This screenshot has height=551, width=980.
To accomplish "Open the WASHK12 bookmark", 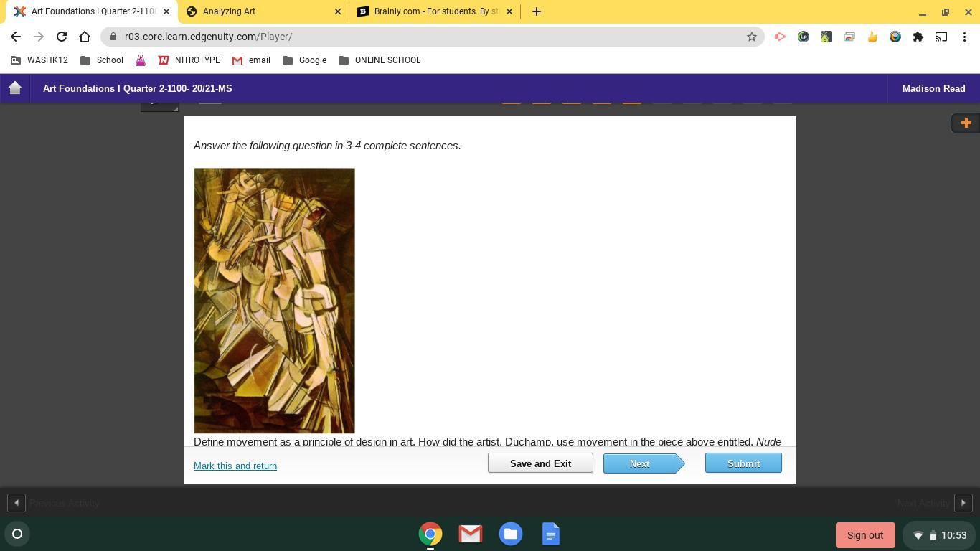I will [x=39, y=60].
